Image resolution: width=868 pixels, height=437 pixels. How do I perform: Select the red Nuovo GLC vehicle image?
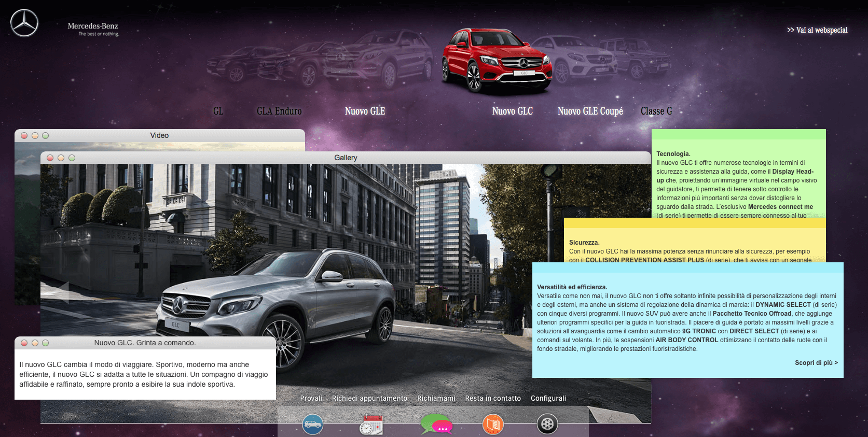(x=497, y=61)
